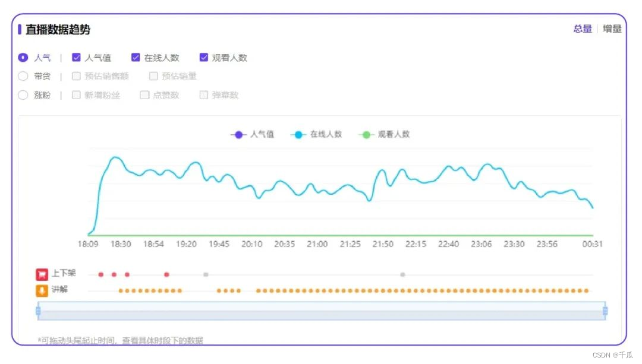Click the middle of the time range bar
The image size is (642, 364).
(322, 311)
